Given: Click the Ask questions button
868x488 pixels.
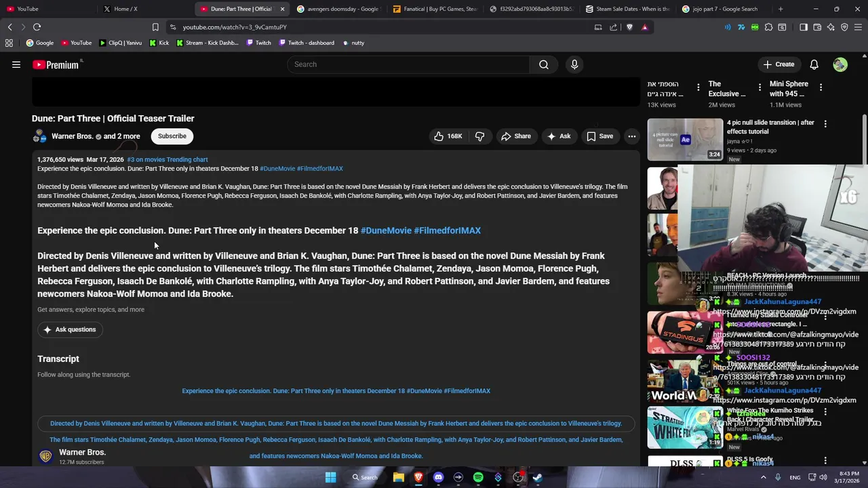Looking at the screenshot, I should [x=70, y=329].
